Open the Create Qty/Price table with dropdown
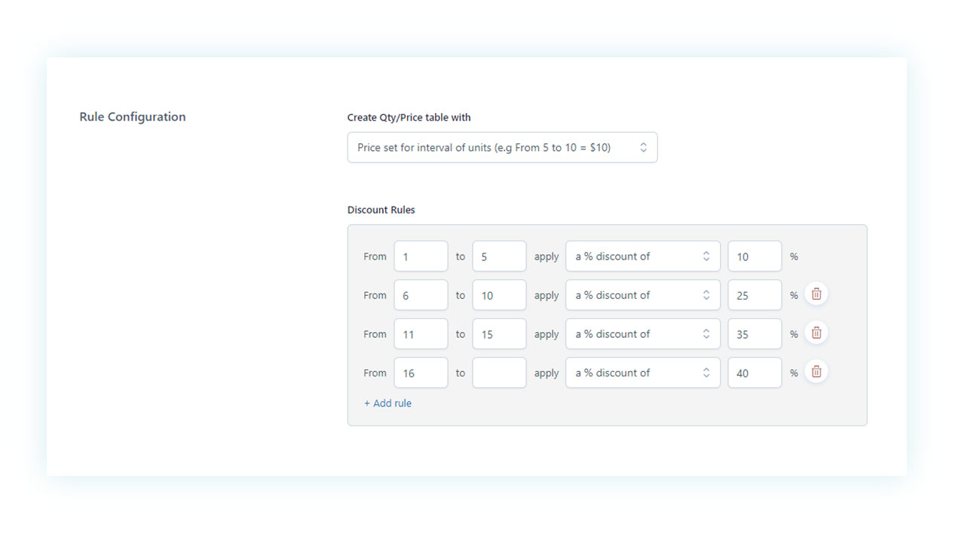The image size is (980, 556). [502, 147]
